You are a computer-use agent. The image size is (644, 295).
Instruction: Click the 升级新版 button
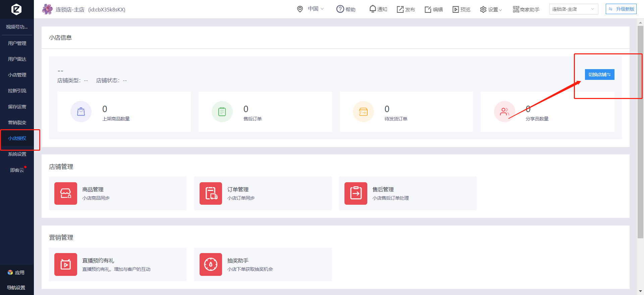click(621, 9)
